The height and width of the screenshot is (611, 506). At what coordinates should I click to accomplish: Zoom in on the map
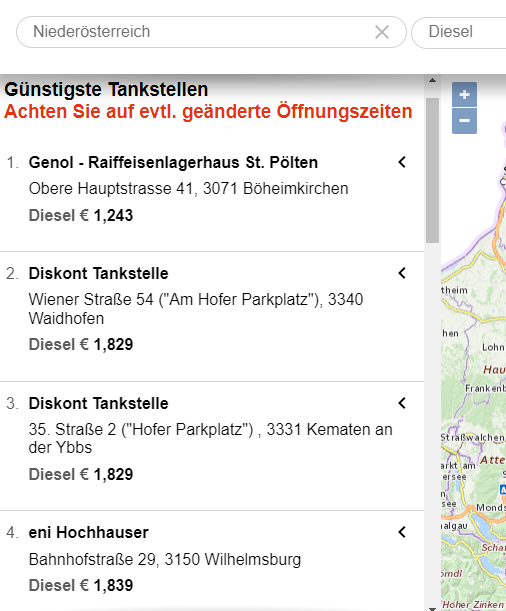(464, 94)
